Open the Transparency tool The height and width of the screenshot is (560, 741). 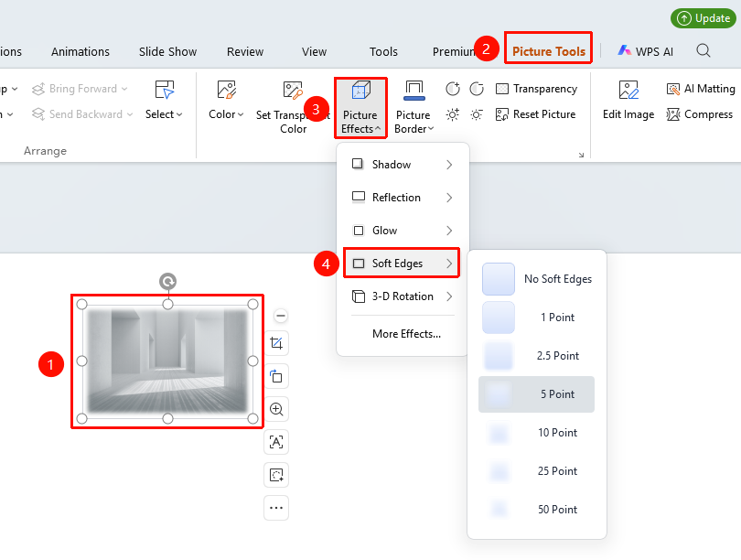click(536, 89)
